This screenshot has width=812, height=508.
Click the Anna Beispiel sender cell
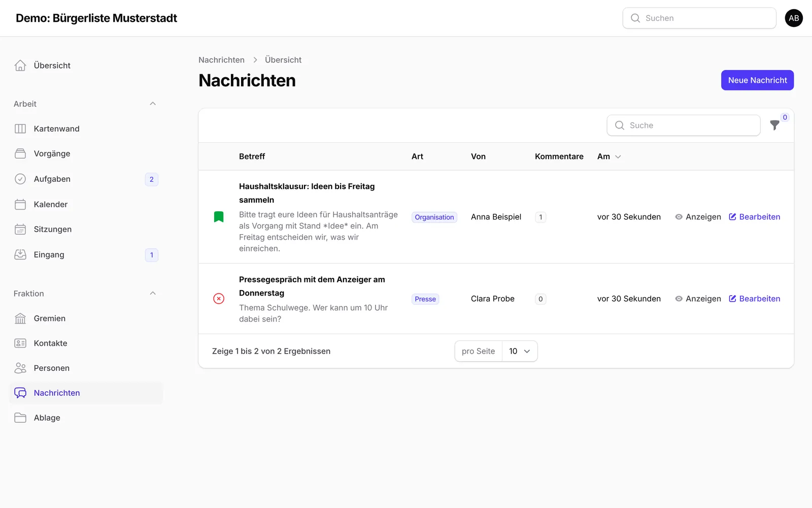496,217
